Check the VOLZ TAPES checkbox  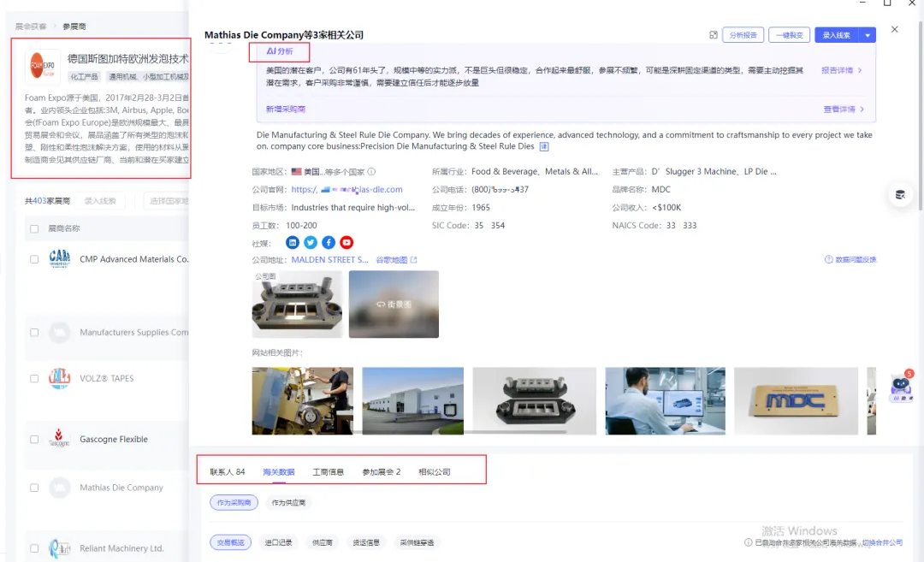34,379
